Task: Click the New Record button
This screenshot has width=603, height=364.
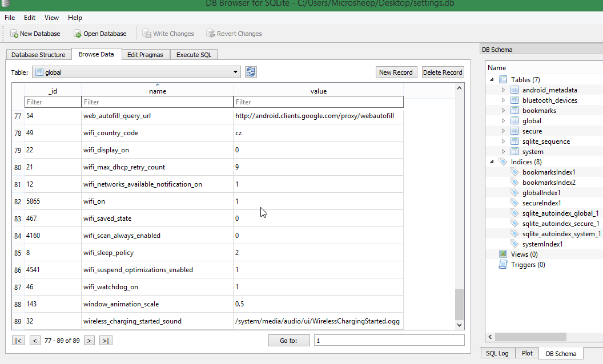Action: [x=396, y=72]
